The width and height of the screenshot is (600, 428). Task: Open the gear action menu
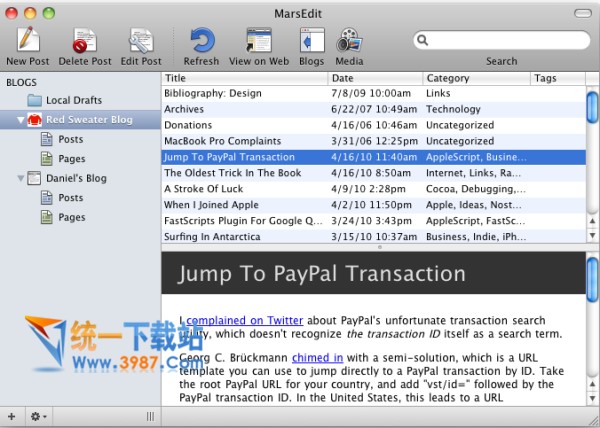[39, 417]
